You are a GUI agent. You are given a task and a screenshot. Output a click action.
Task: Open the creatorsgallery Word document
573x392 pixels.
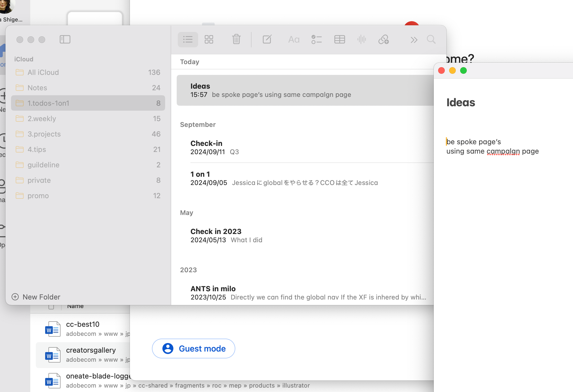(91, 350)
